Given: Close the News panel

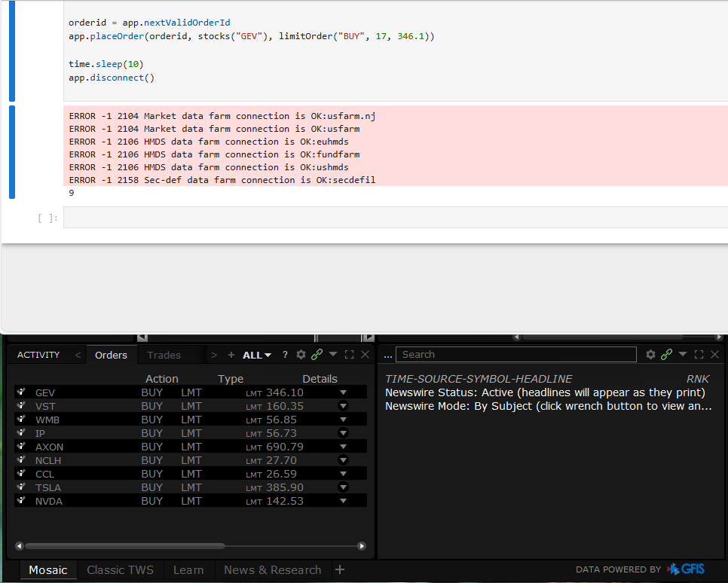Looking at the screenshot, I should point(715,355).
